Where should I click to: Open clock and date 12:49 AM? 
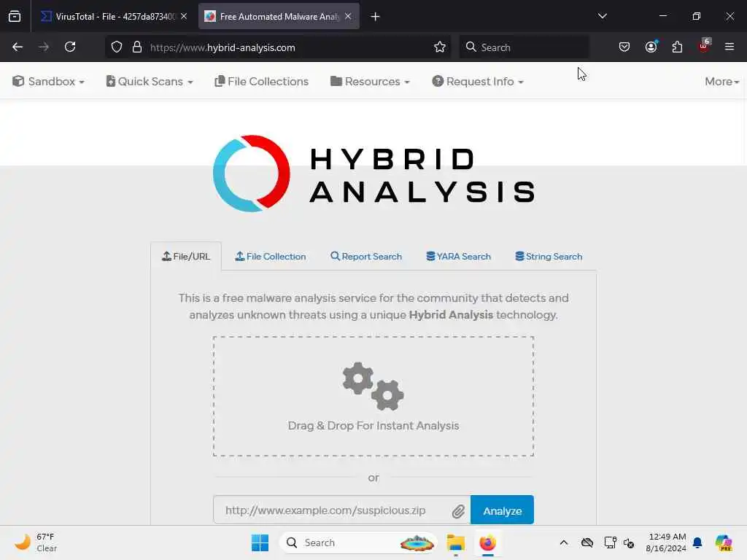coord(665,542)
